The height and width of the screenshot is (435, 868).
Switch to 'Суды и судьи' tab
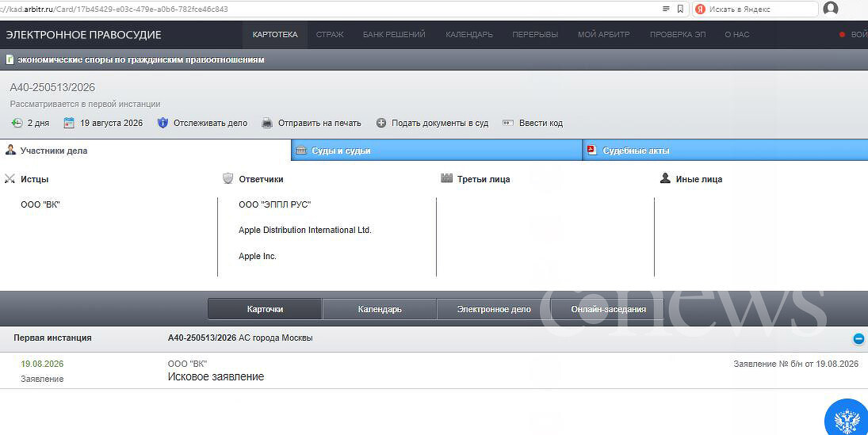pyautogui.click(x=437, y=150)
